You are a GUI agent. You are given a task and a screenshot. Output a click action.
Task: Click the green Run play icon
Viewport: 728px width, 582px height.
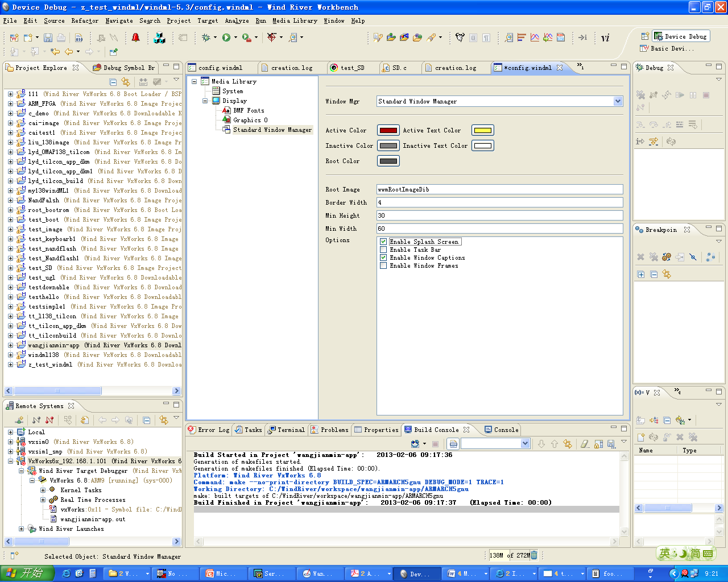pos(226,38)
